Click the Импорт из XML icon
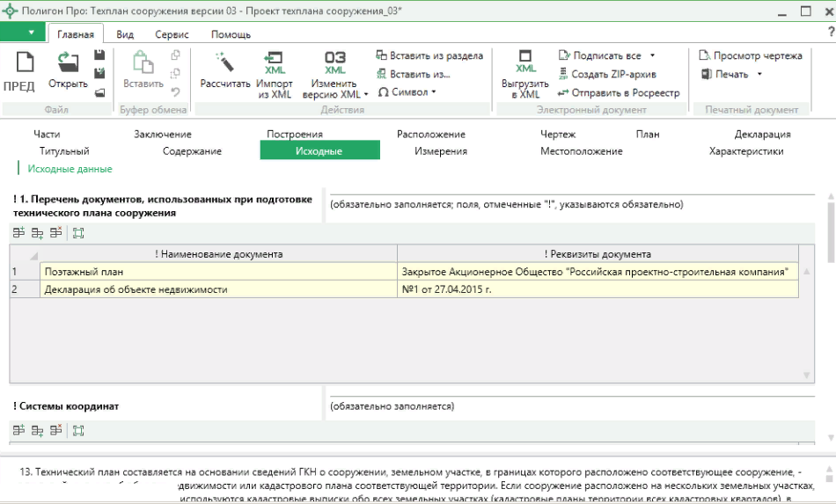This screenshot has width=836, height=504. (x=275, y=62)
